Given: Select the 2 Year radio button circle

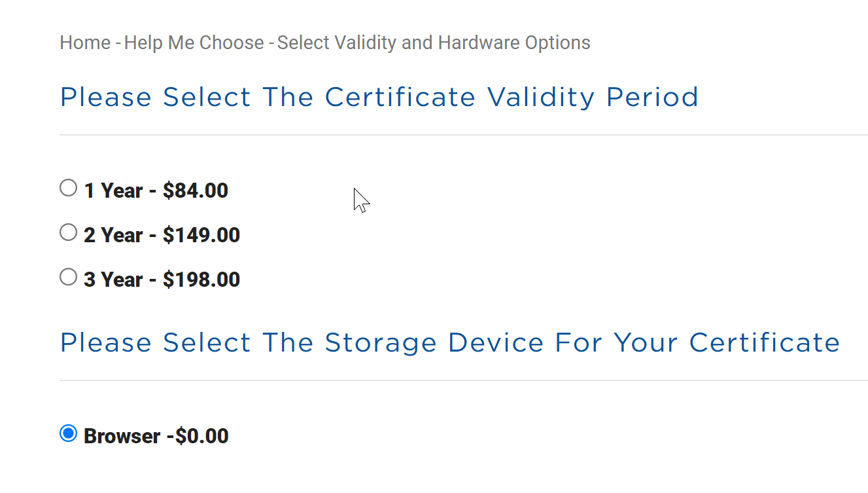Looking at the screenshot, I should [x=68, y=232].
